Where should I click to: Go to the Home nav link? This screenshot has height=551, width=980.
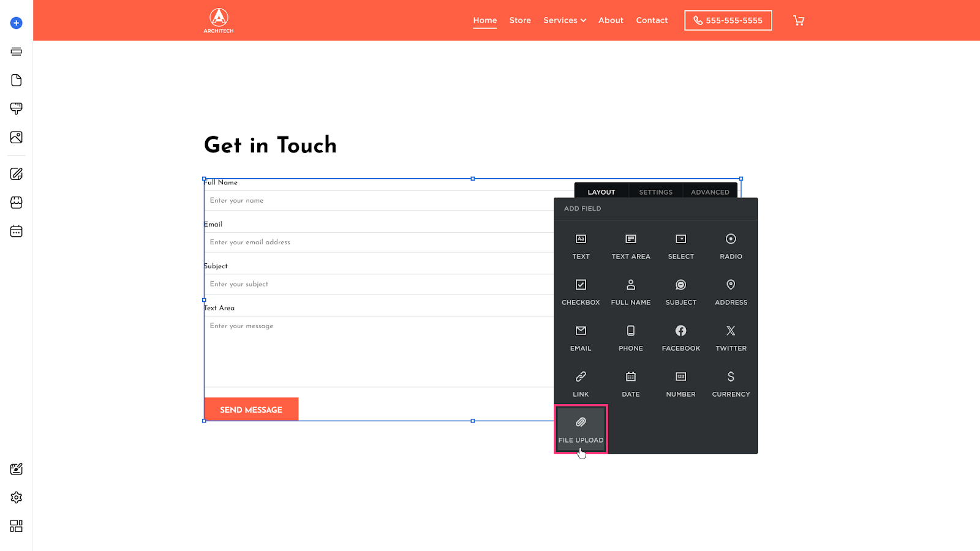[484, 20]
